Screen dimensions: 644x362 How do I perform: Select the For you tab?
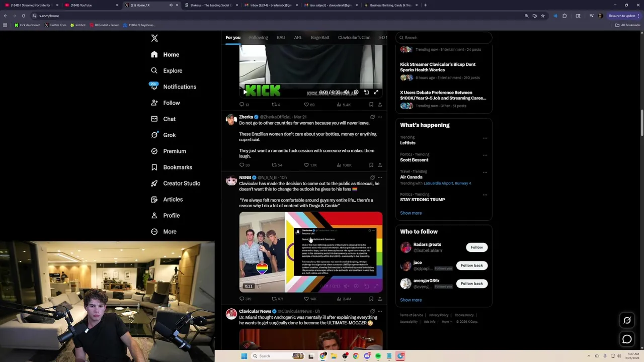[233, 37]
